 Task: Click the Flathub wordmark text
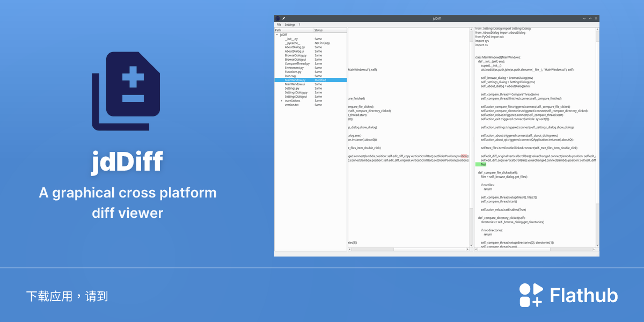point(584,296)
